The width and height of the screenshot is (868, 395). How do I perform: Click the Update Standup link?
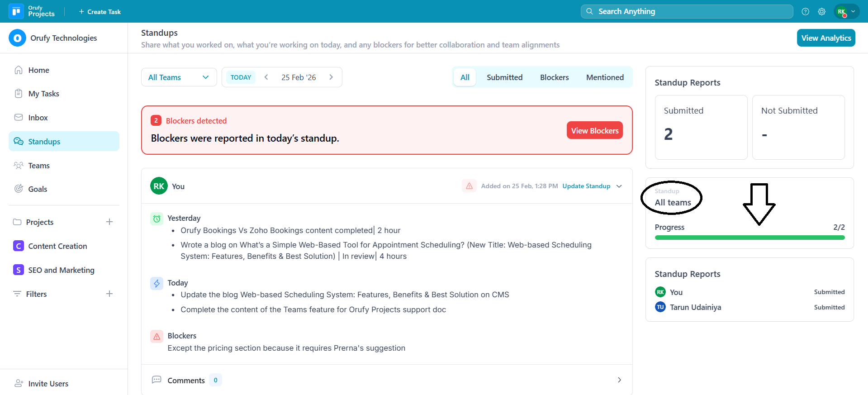point(586,186)
